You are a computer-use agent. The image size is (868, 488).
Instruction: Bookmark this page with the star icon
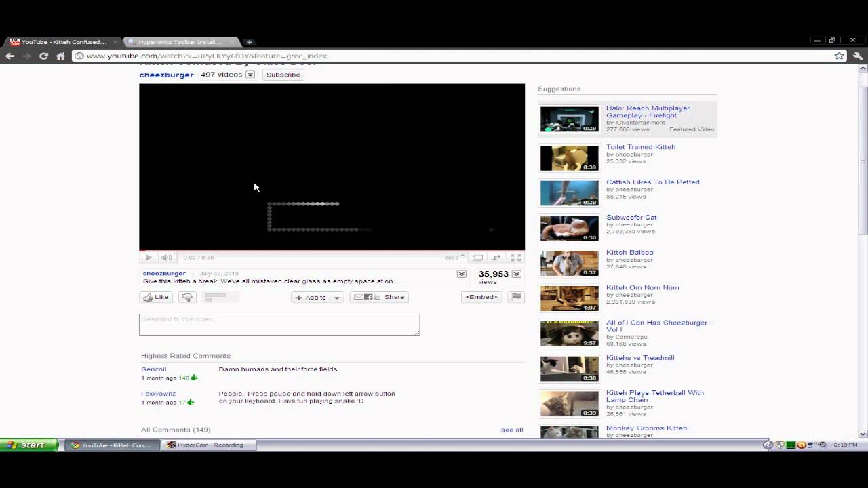[x=840, y=56]
